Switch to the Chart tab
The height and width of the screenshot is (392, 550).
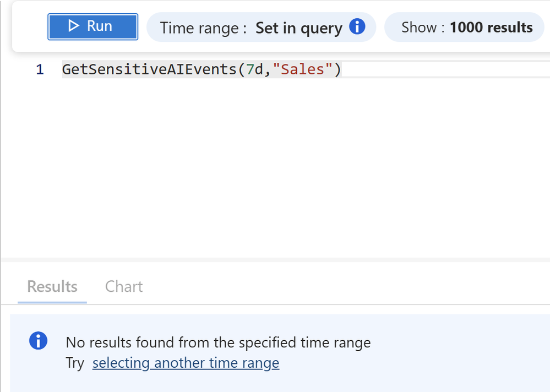point(124,286)
